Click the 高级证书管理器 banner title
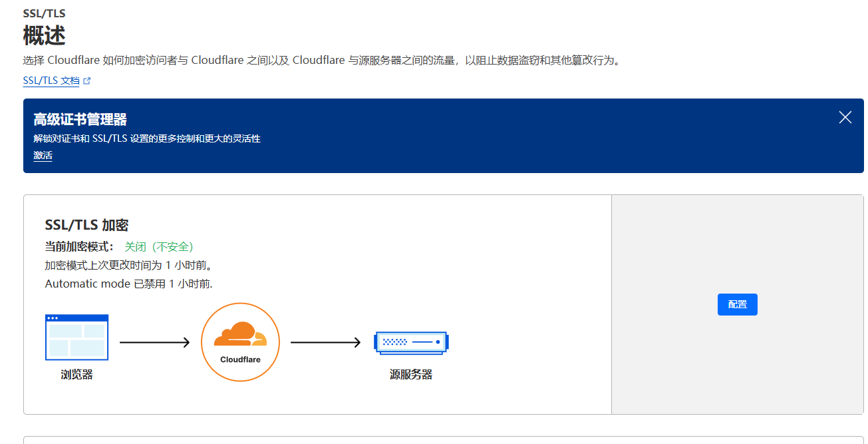The height and width of the screenshot is (444, 868). click(80, 120)
